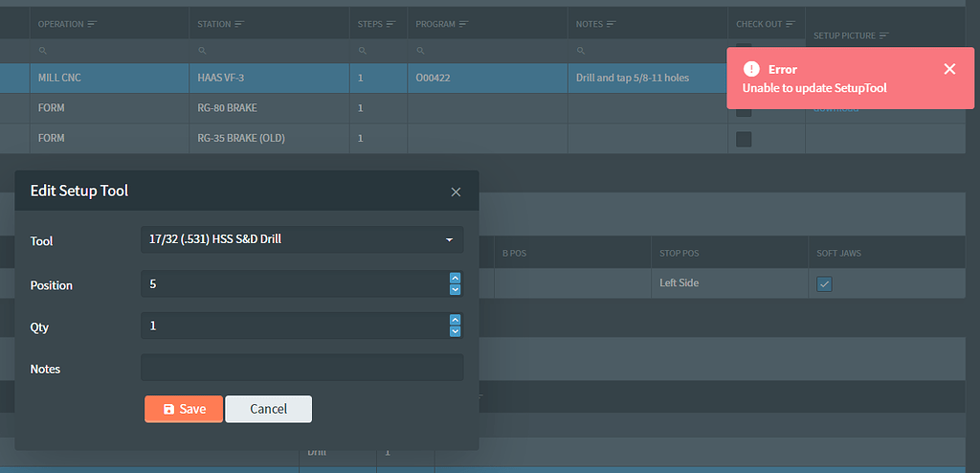
Task: Toggle Check Out for RG-35 BRAKE (OLD) row
Action: pos(744,139)
